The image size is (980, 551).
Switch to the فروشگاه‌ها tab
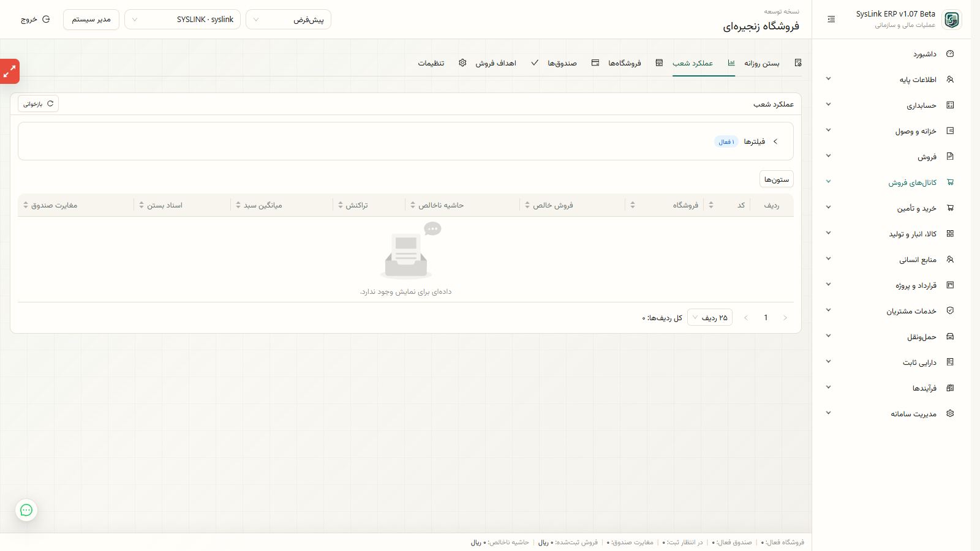point(636,63)
